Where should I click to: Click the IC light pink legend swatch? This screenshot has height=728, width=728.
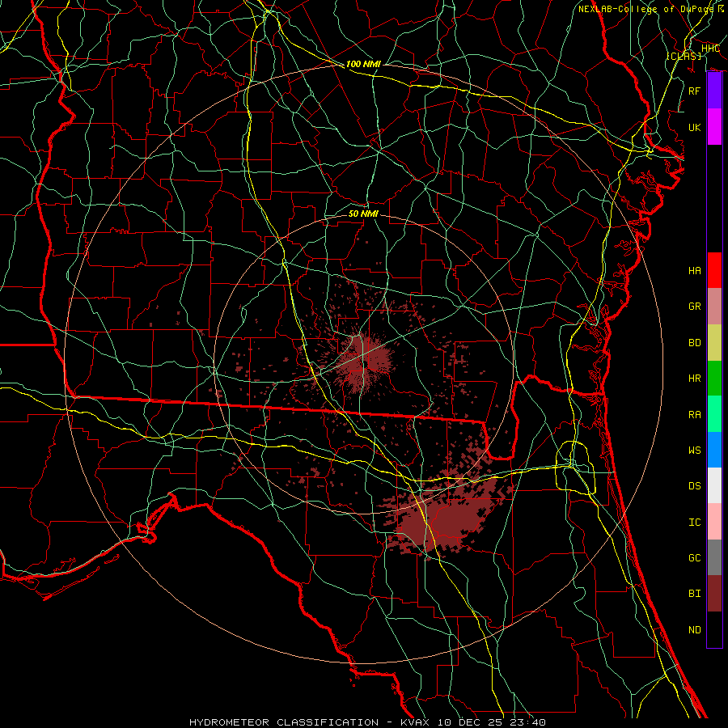714,522
